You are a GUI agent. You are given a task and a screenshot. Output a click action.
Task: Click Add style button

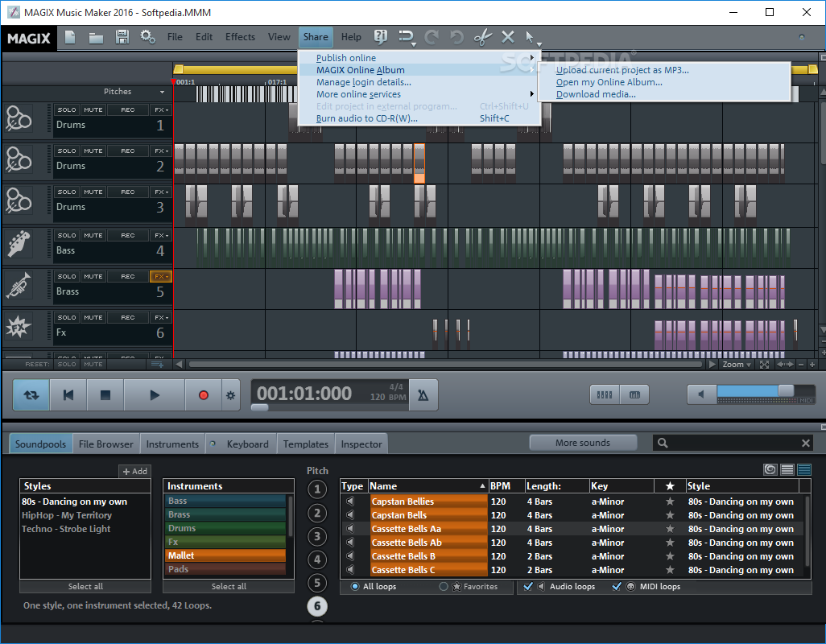[x=135, y=471]
